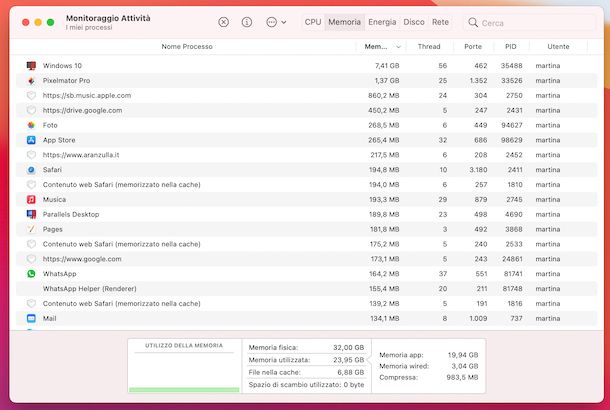Click the stop process toolbar icon
Image resolution: width=610 pixels, height=410 pixels.
(223, 21)
